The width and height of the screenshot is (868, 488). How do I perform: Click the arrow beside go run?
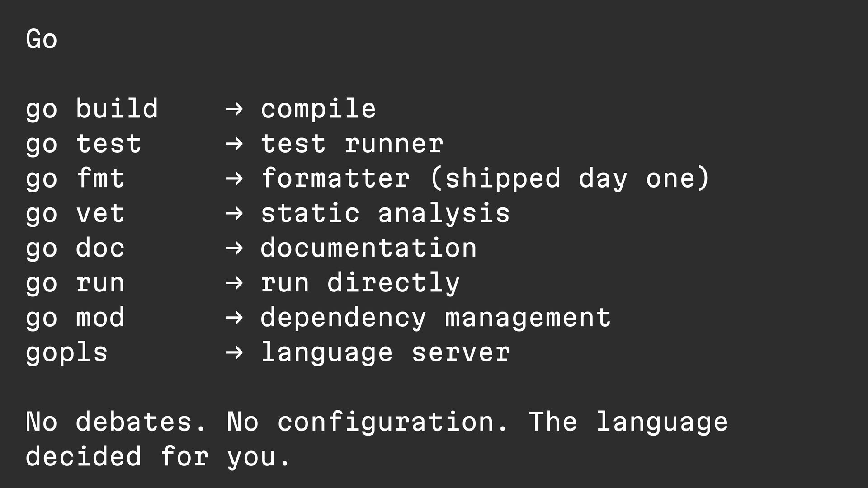(235, 283)
